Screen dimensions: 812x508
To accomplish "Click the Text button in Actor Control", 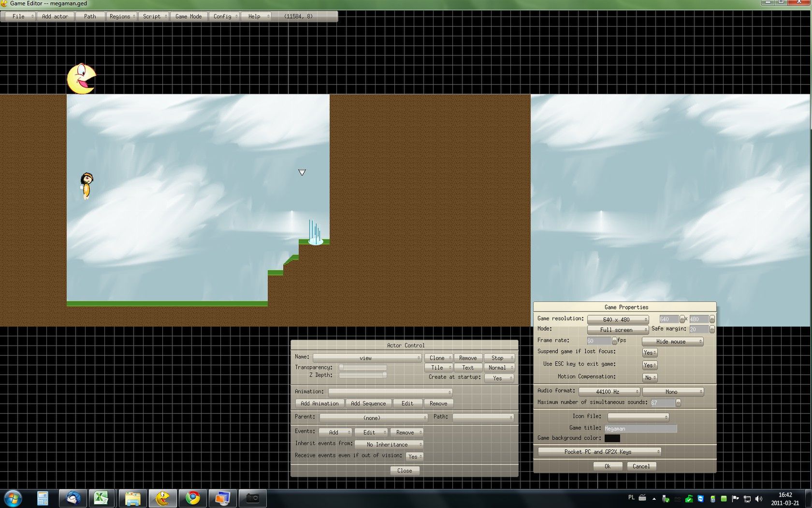I will (468, 368).
